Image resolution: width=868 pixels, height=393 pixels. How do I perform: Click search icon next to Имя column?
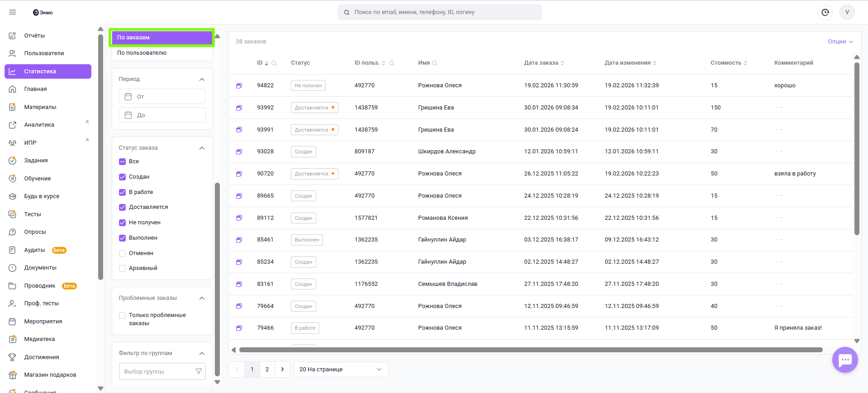tap(435, 63)
